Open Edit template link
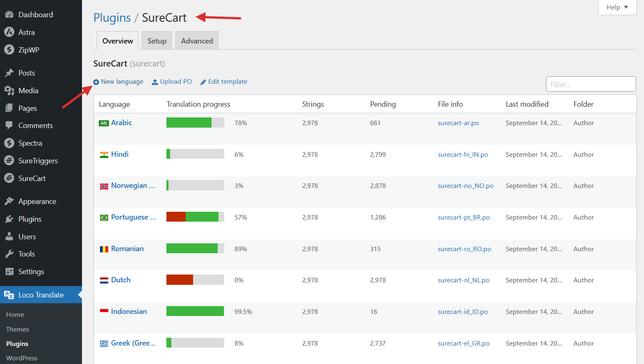 click(x=224, y=82)
